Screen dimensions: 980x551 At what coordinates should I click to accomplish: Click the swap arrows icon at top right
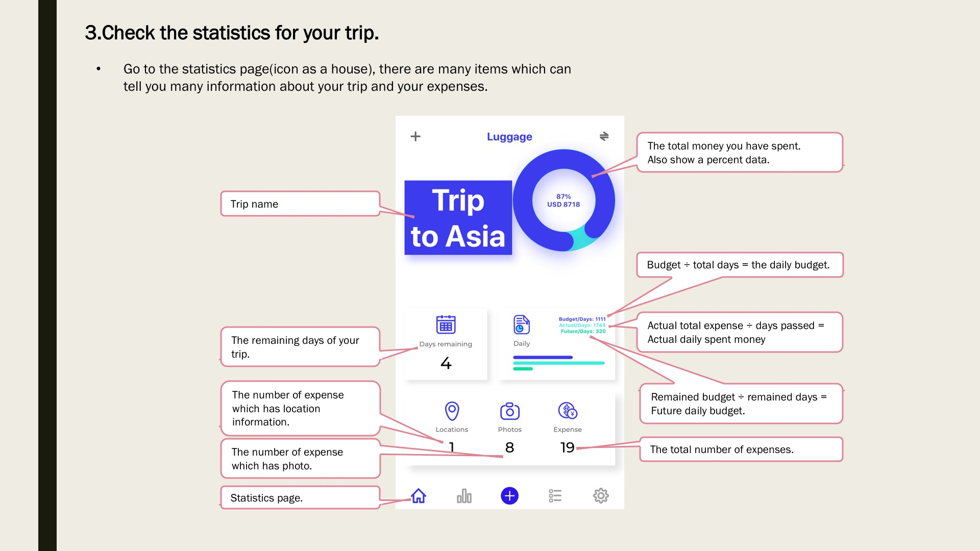(604, 136)
